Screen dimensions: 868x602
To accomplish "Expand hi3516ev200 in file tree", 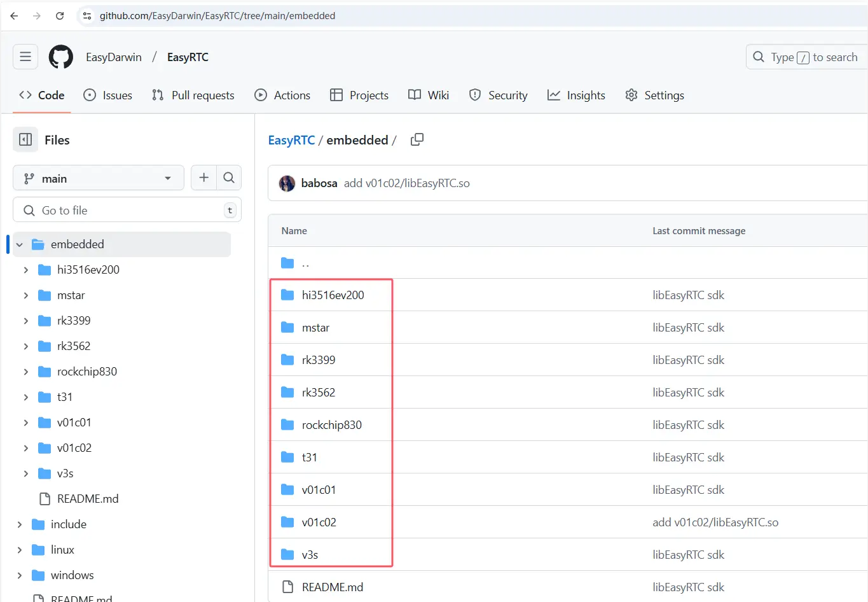I will pos(25,270).
